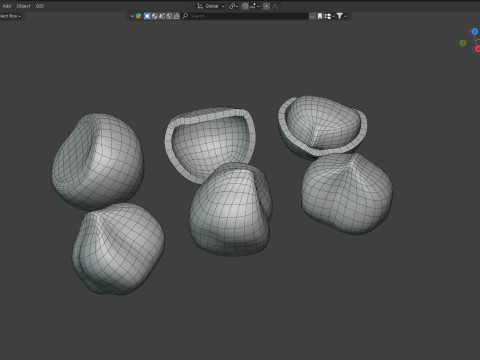Click the green negative Y axis gizmo dot
The height and width of the screenshot is (360, 480).
463,43
